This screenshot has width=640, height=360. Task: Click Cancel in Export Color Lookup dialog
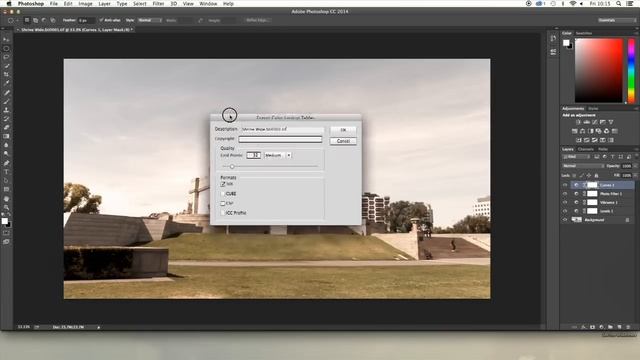(x=343, y=141)
